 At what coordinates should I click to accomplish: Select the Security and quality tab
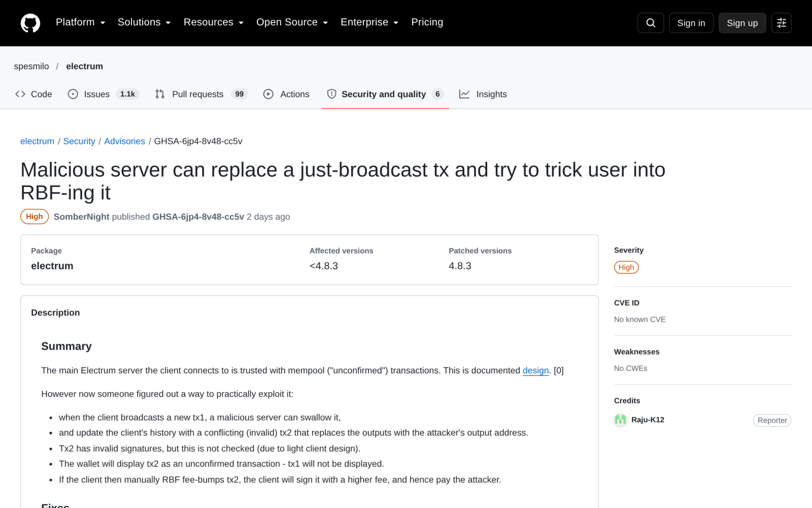coord(385,94)
